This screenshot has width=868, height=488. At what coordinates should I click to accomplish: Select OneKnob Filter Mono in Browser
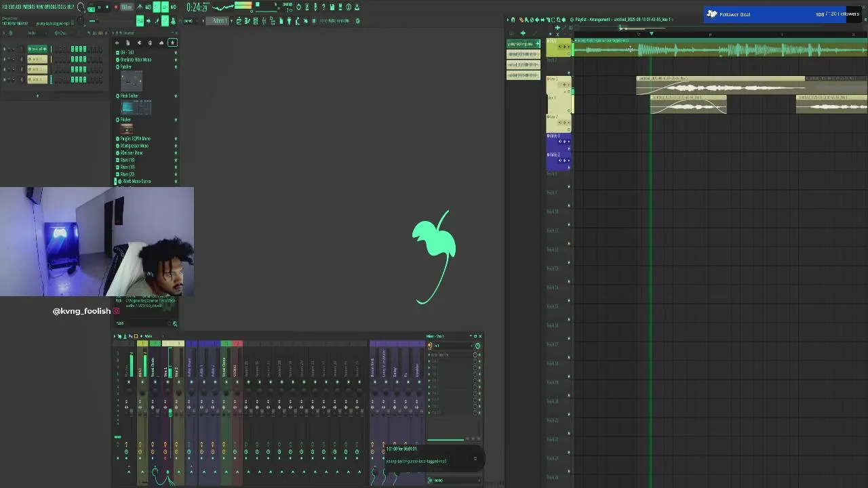[134, 60]
